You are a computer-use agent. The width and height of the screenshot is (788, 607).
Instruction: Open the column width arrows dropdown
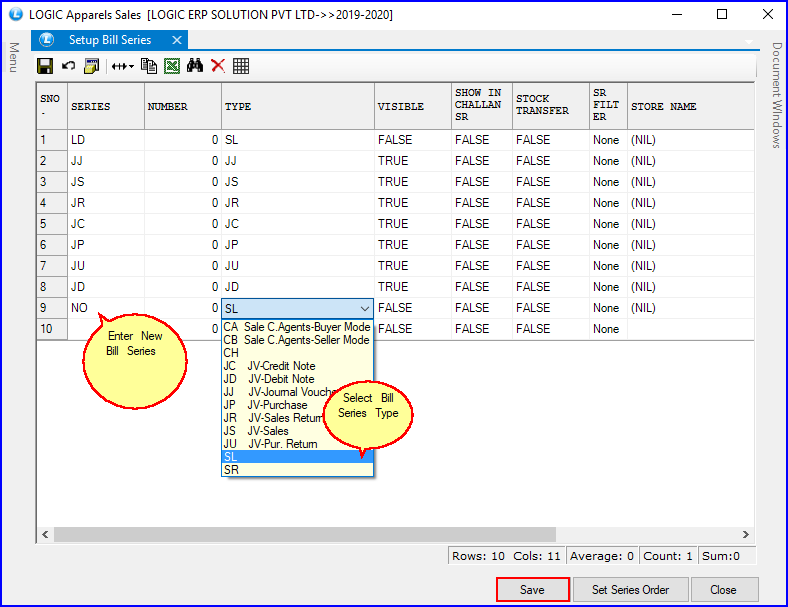122,66
